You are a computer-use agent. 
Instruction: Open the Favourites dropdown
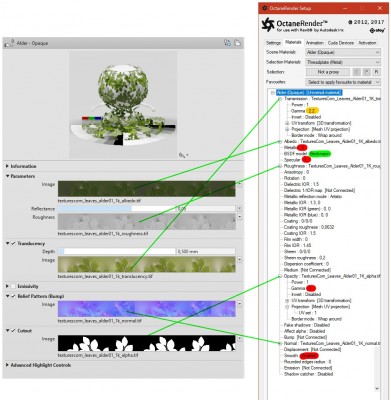click(343, 82)
